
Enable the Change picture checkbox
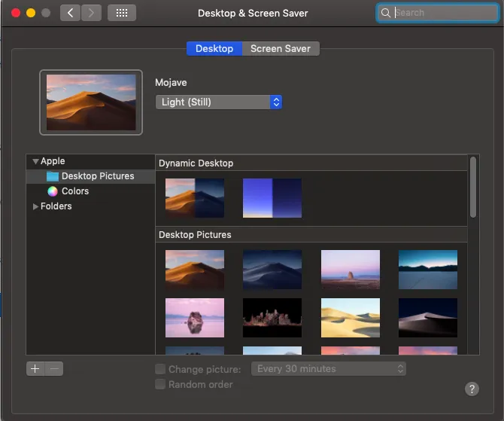click(160, 369)
